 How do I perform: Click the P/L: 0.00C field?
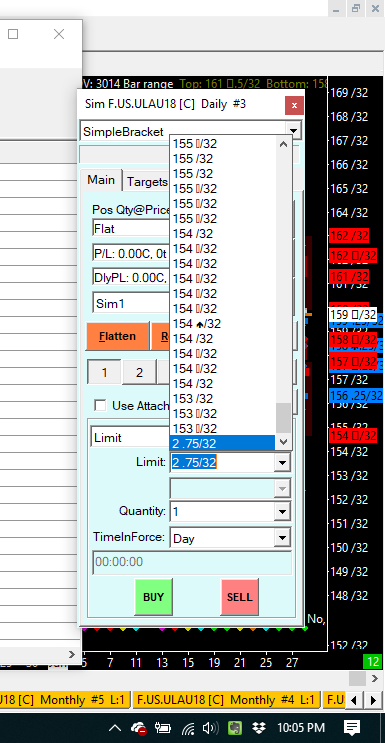131,254
